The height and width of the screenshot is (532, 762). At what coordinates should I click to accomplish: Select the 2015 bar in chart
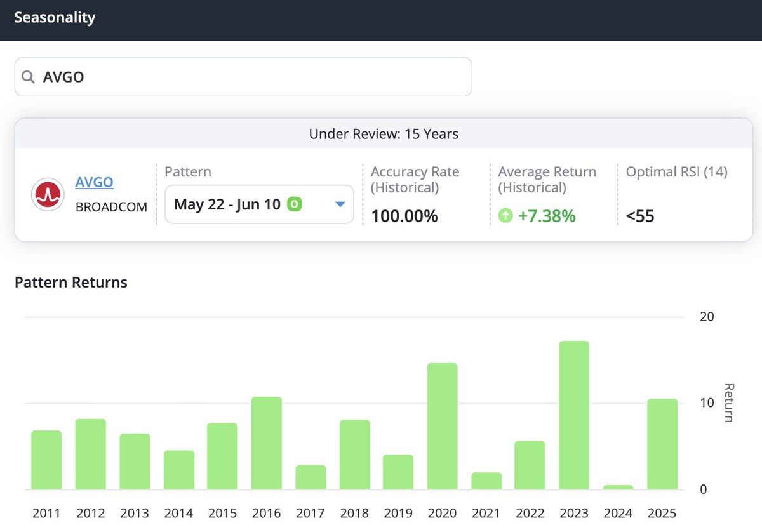coord(222,456)
